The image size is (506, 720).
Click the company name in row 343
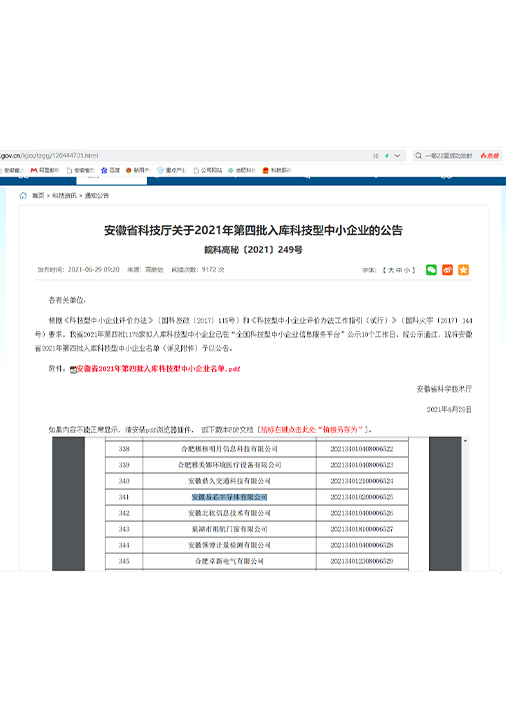[229, 529]
